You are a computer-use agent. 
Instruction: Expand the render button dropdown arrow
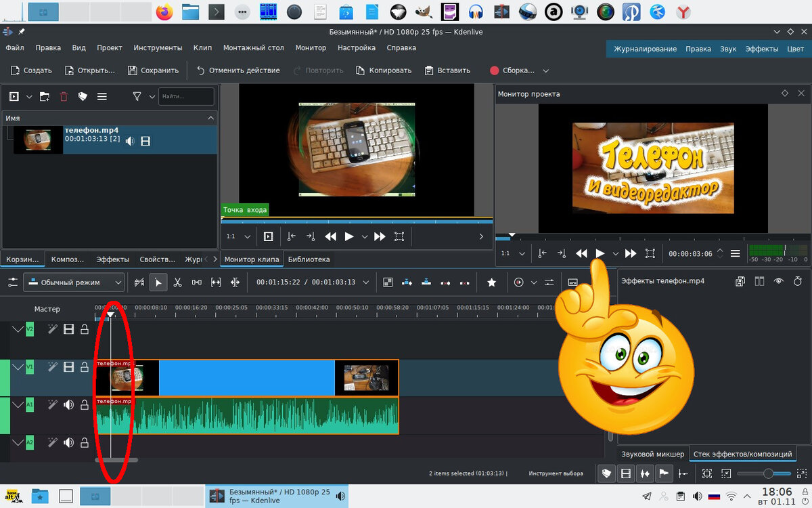[x=546, y=70]
